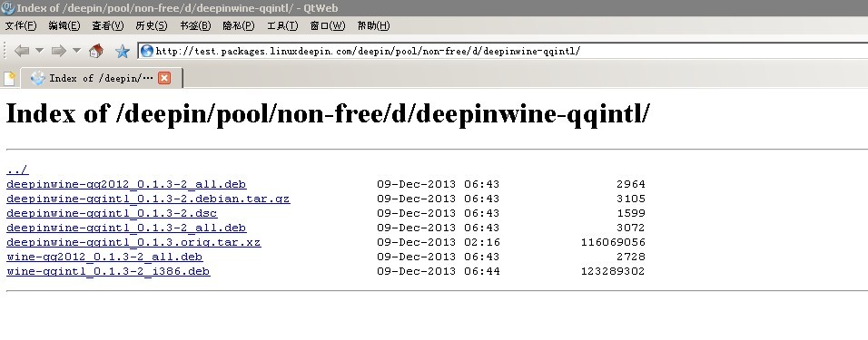The image size is (868, 340).
Task: Open the 帮助(H) menu
Action: (374, 25)
